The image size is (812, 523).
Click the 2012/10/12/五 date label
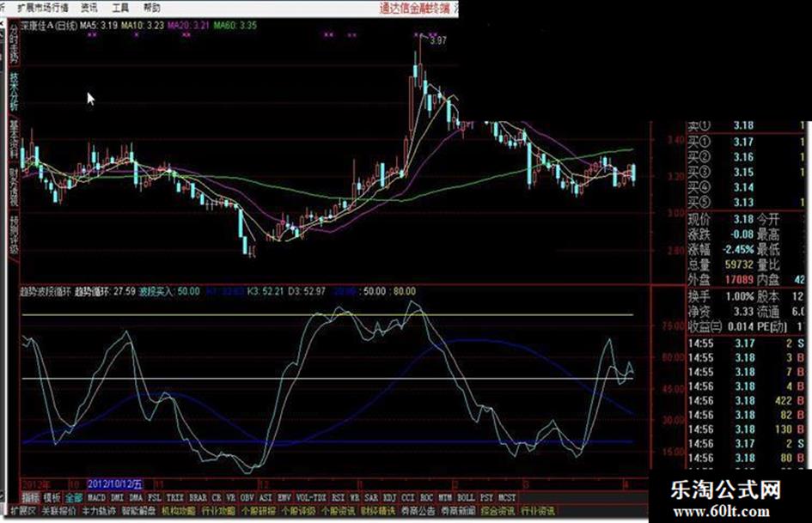114,484
